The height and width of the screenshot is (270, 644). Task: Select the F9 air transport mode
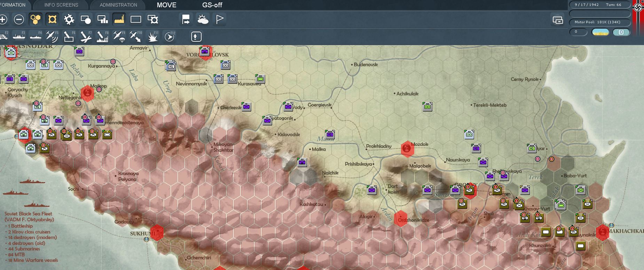(119, 36)
